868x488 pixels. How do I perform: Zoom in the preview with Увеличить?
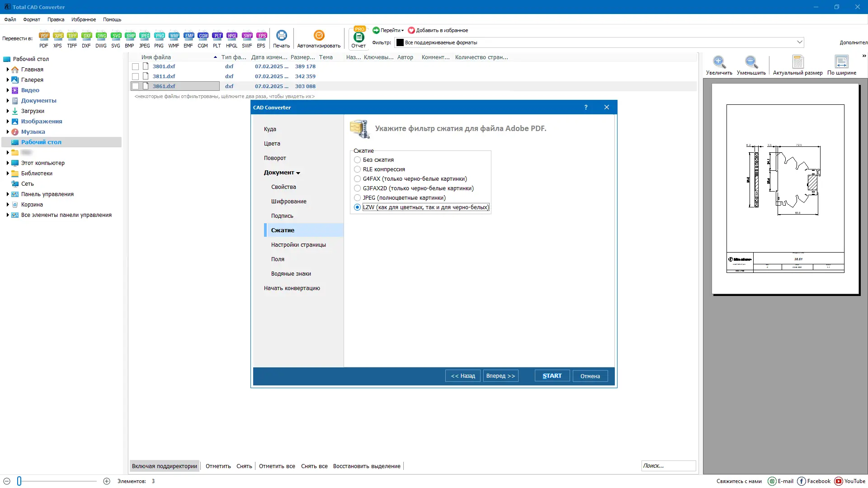click(x=719, y=62)
